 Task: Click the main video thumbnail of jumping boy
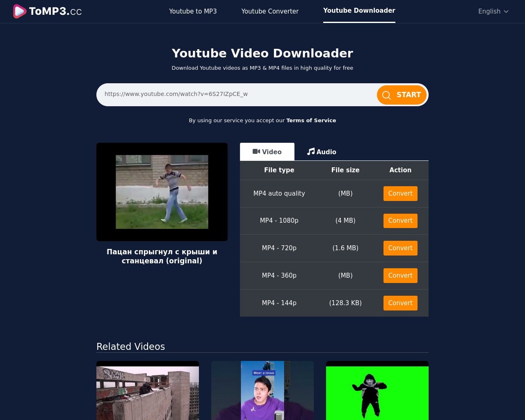tap(162, 192)
